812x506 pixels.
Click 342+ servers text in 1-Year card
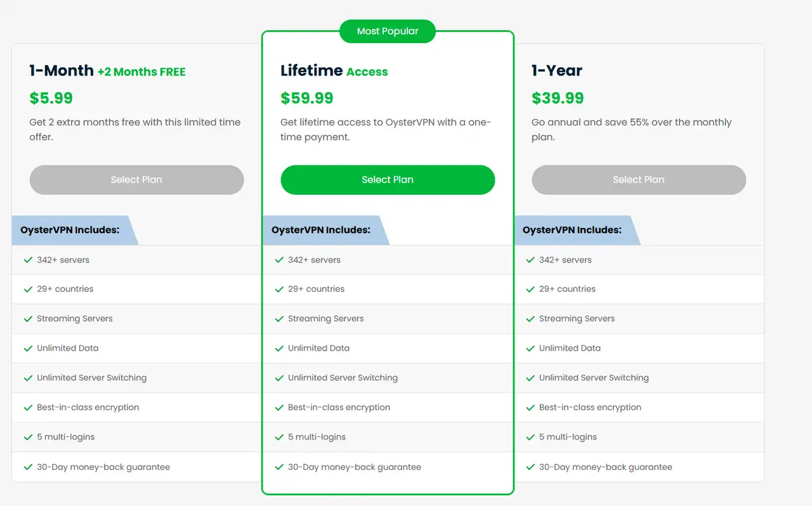[x=565, y=260]
